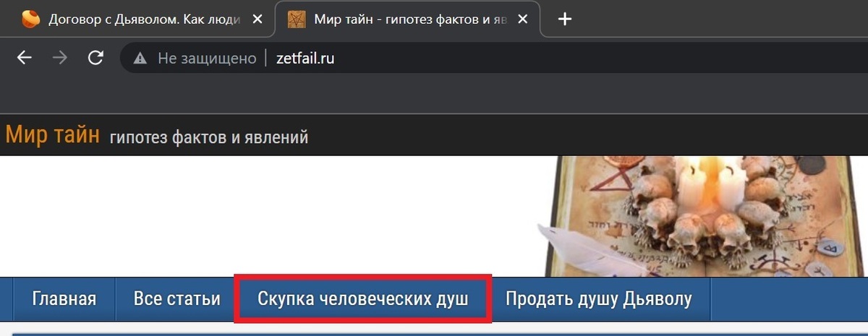868x336 pixels.
Task: Click the 'Мир тайн' site title link
Action: [x=53, y=134]
